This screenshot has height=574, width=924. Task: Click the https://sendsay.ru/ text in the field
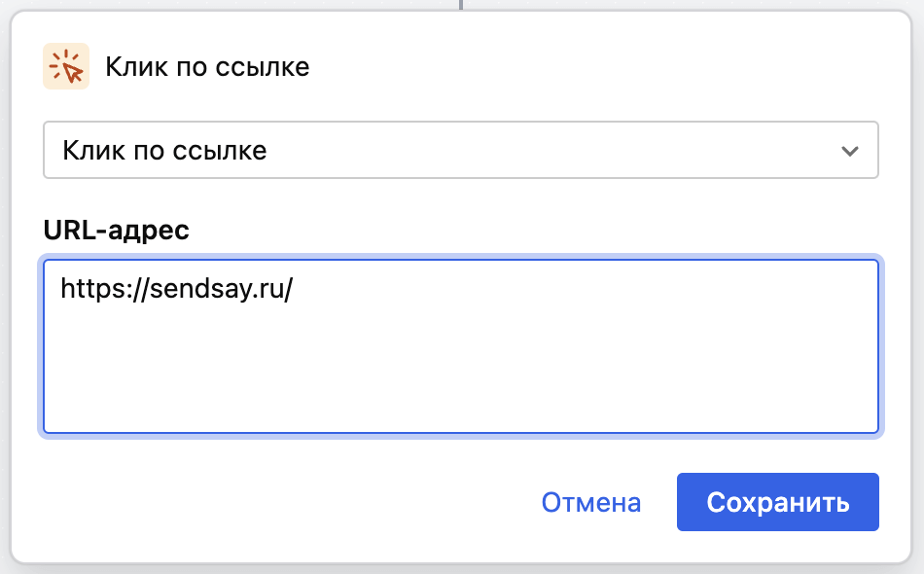(x=177, y=288)
